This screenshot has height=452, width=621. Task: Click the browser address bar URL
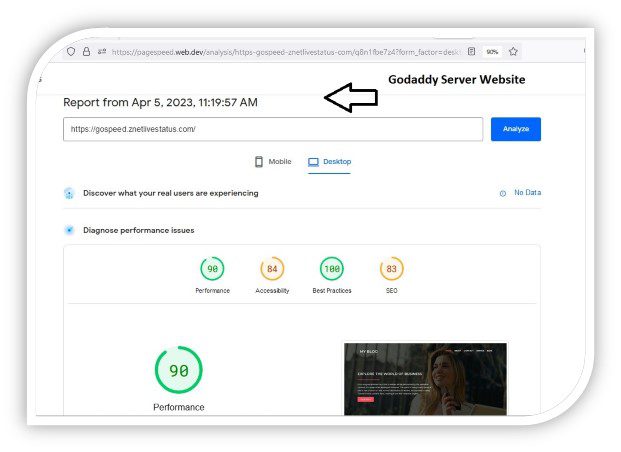[x=280, y=52]
